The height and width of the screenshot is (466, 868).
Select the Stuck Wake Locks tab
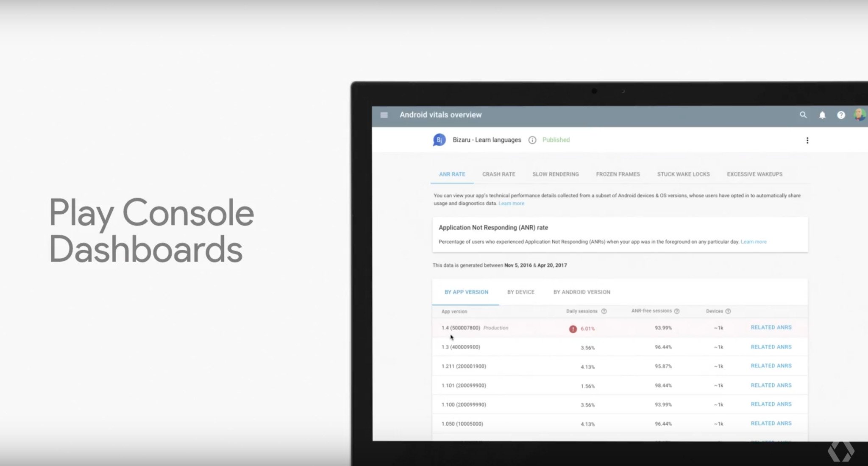point(683,174)
